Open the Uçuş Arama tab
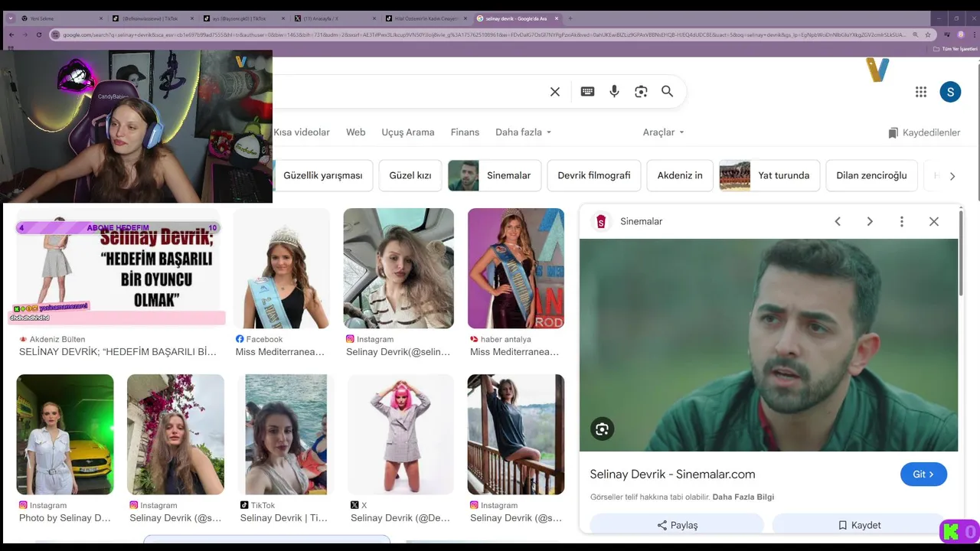Image resolution: width=980 pixels, height=551 pixels. (x=408, y=132)
